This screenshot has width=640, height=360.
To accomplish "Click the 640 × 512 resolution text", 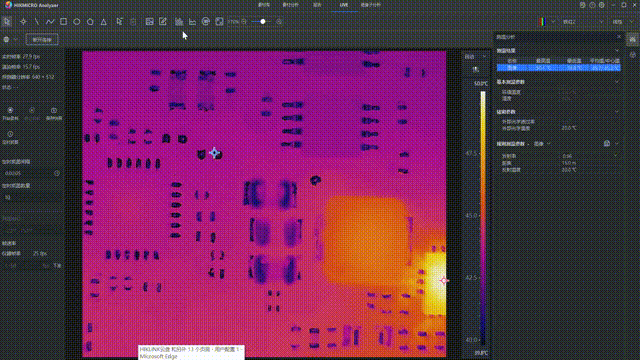I will tap(42, 77).
